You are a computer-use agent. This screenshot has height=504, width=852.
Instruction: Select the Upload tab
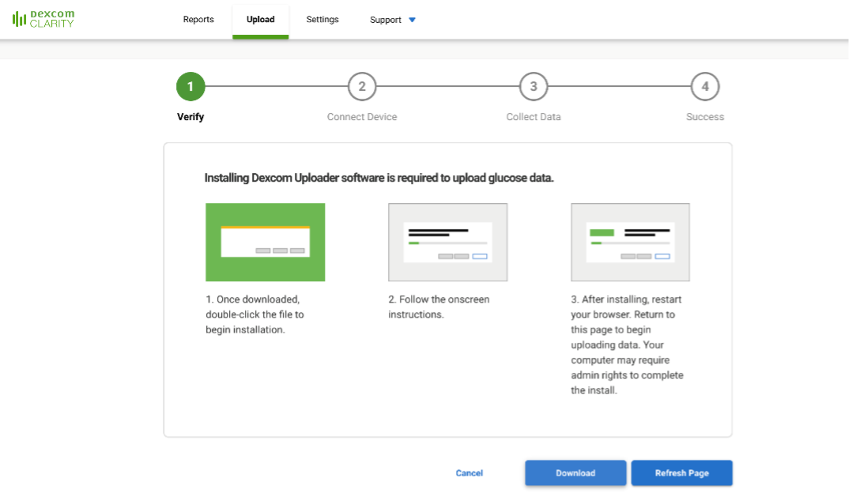[x=261, y=20]
